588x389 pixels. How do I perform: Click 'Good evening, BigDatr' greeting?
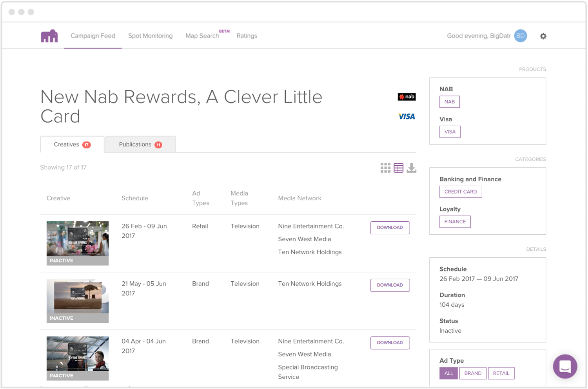[x=479, y=36]
